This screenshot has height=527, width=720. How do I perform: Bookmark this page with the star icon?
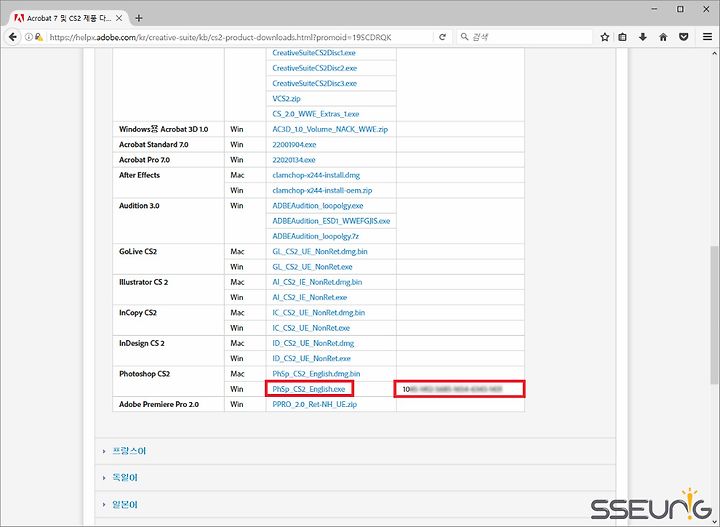point(605,37)
